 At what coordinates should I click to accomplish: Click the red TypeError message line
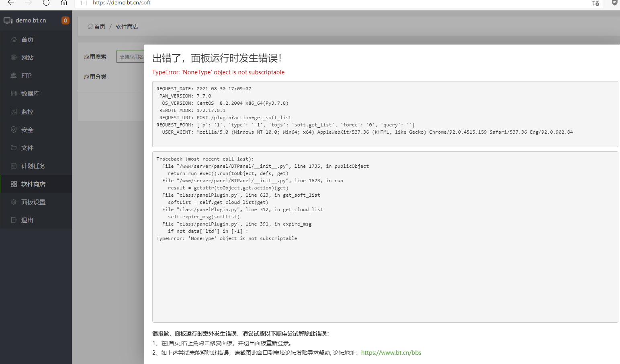218,72
